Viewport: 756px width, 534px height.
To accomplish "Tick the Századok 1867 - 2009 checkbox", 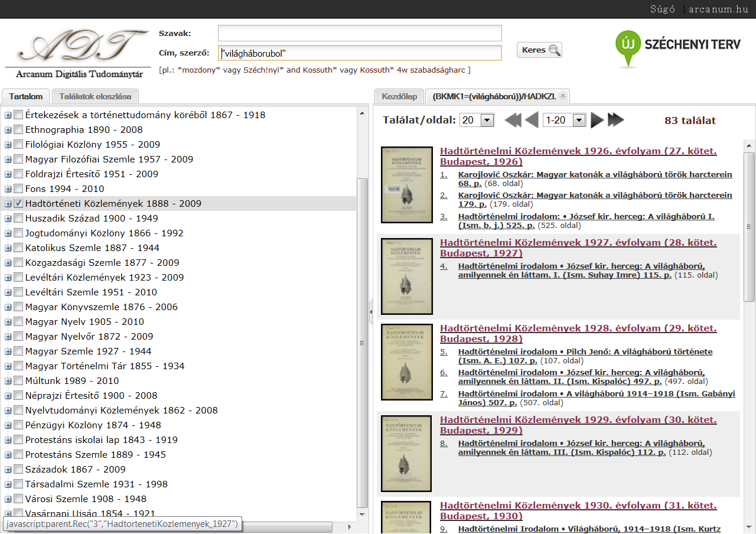I will [18, 469].
